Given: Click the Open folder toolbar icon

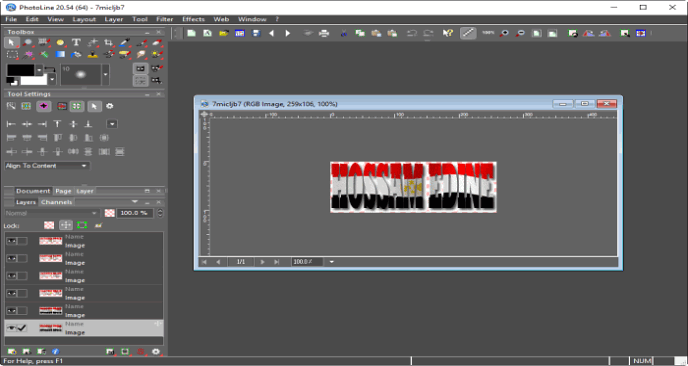Looking at the screenshot, I should pyautogui.click(x=224, y=33).
